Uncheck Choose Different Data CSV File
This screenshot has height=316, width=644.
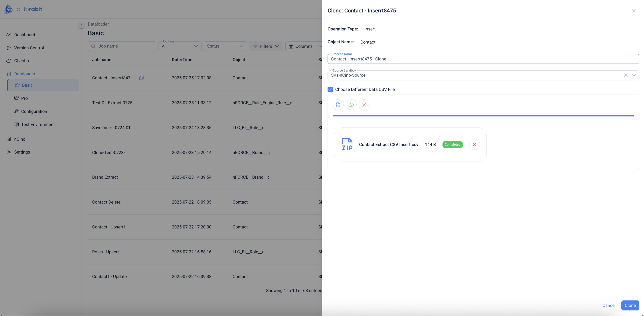[330, 89]
